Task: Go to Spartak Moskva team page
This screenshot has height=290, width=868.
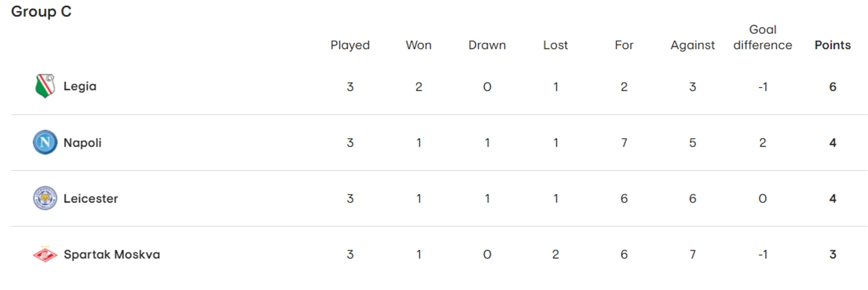Action: click(112, 254)
